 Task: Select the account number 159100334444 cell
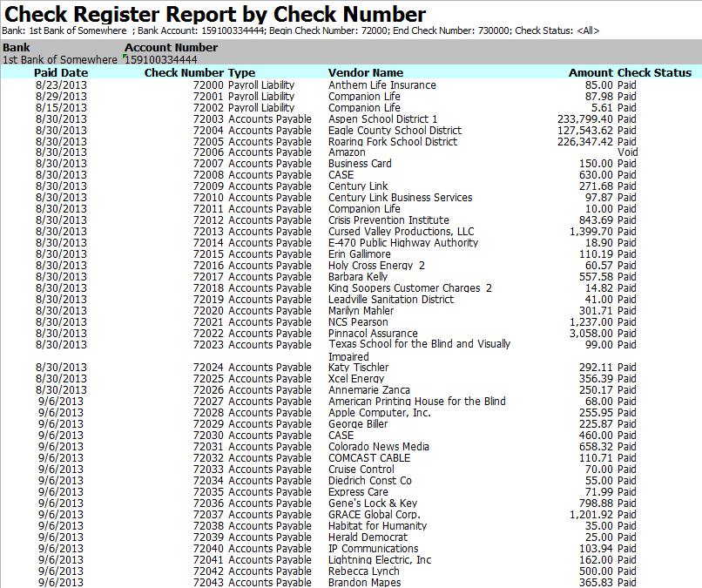(x=160, y=60)
